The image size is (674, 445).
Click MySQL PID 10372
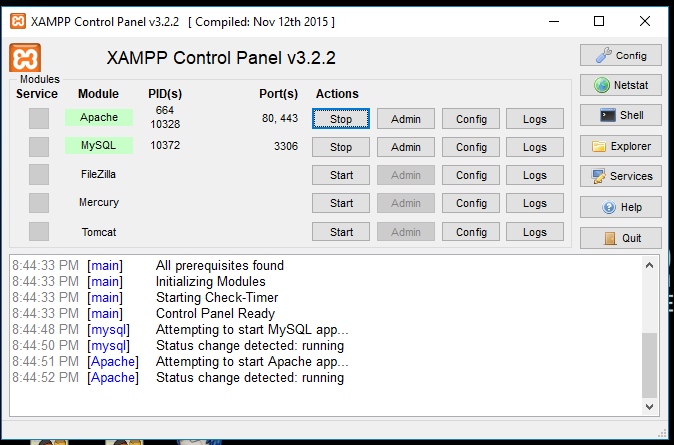(x=165, y=145)
